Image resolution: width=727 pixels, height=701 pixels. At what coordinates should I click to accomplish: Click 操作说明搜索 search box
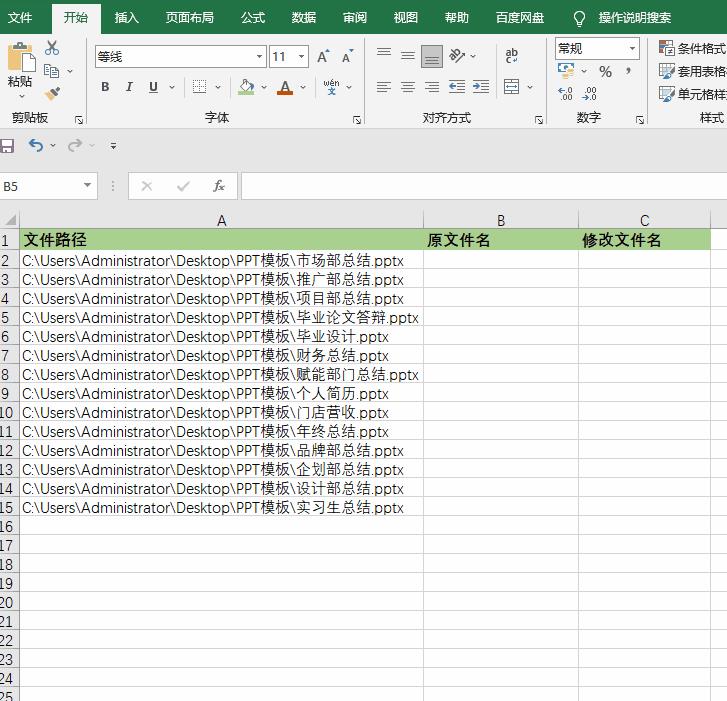click(x=634, y=17)
